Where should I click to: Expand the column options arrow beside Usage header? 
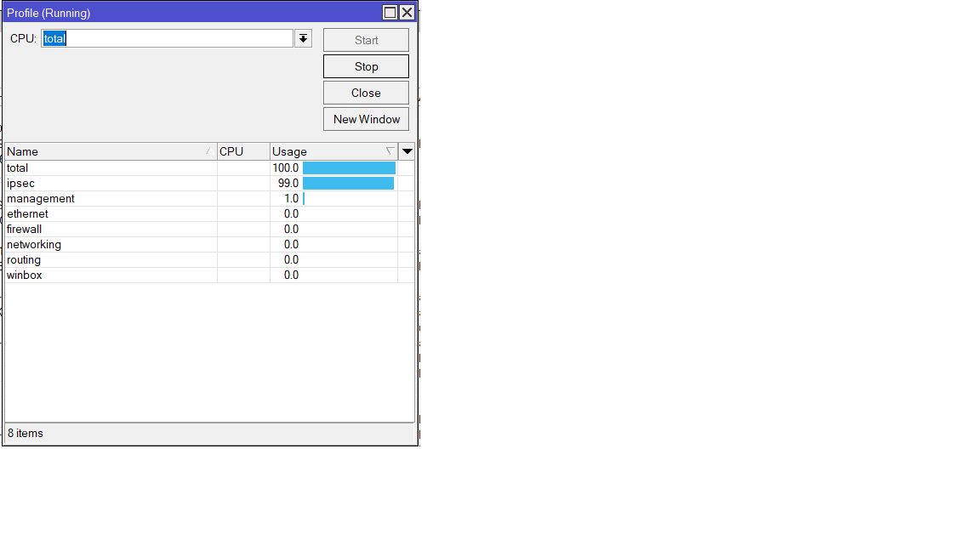407,151
